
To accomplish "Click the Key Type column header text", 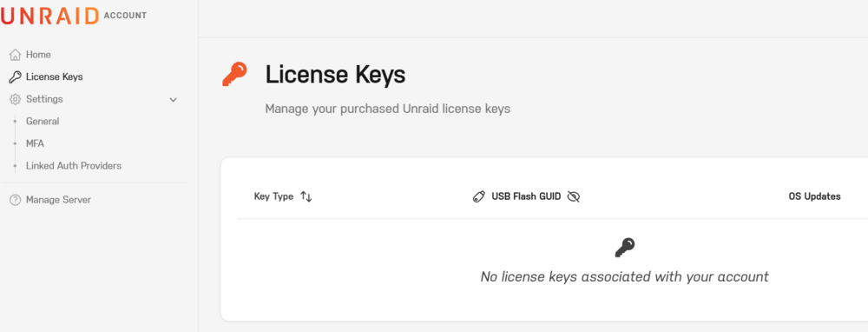I will point(273,196).
